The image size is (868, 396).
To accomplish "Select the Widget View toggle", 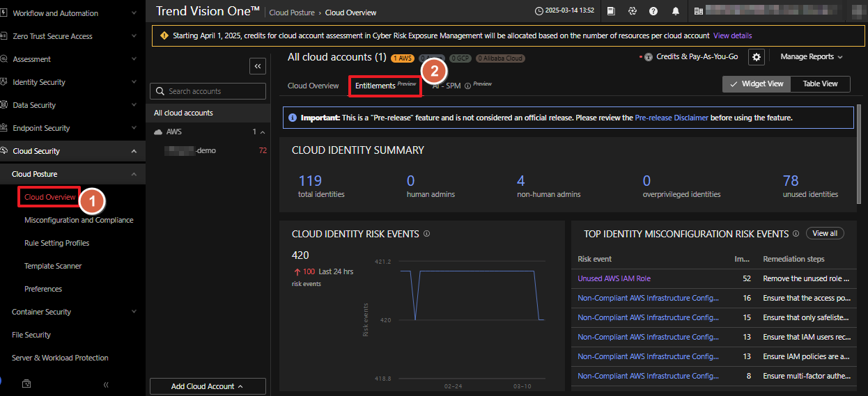I will (x=756, y=84).
